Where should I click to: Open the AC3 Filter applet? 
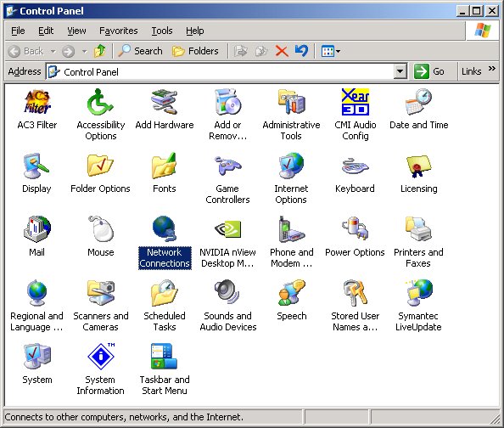(37, 102)
